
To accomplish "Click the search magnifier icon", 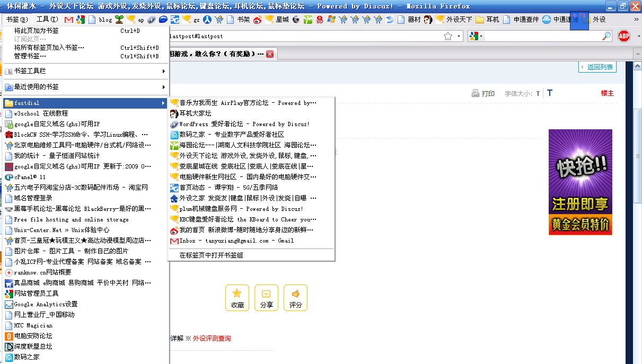I will 607,36.
